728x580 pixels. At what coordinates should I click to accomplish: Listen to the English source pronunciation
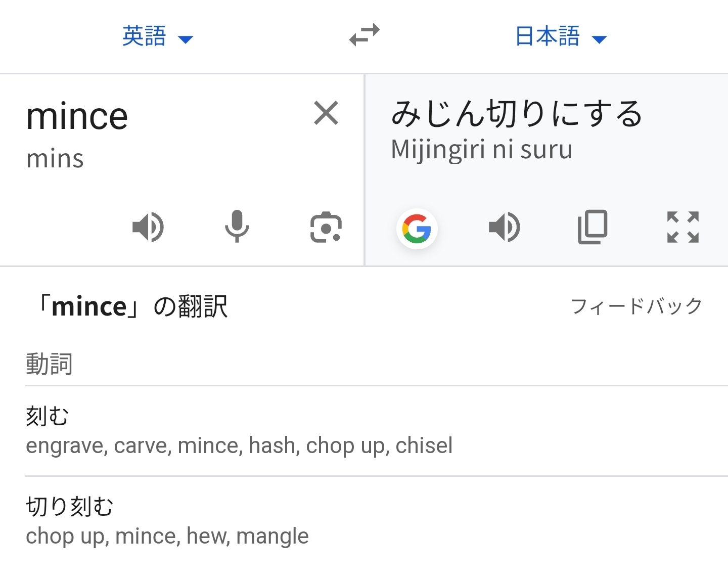point(148,227)
